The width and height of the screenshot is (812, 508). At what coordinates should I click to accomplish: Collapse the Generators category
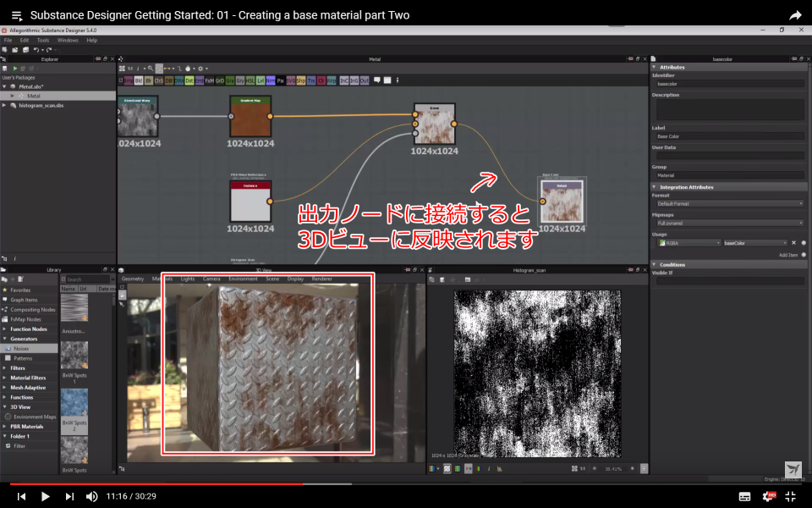(x=5, y=339)
